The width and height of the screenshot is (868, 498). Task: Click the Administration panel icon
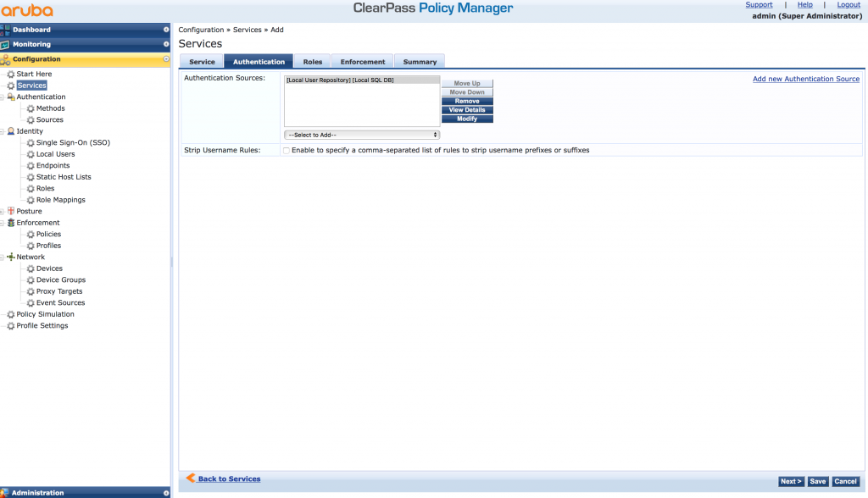coord(4,492)
